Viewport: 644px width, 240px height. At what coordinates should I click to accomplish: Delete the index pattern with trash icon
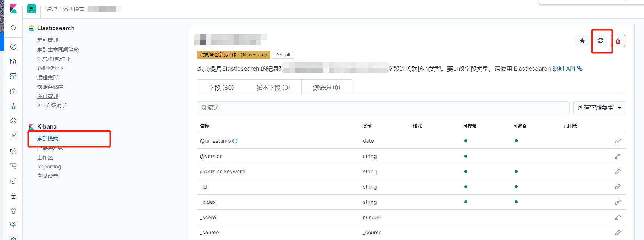click(x=618, y=41)
